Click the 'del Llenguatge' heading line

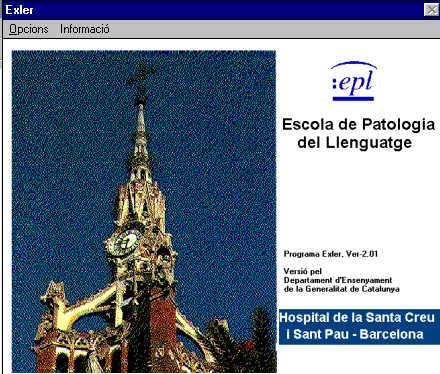[355, 143]
